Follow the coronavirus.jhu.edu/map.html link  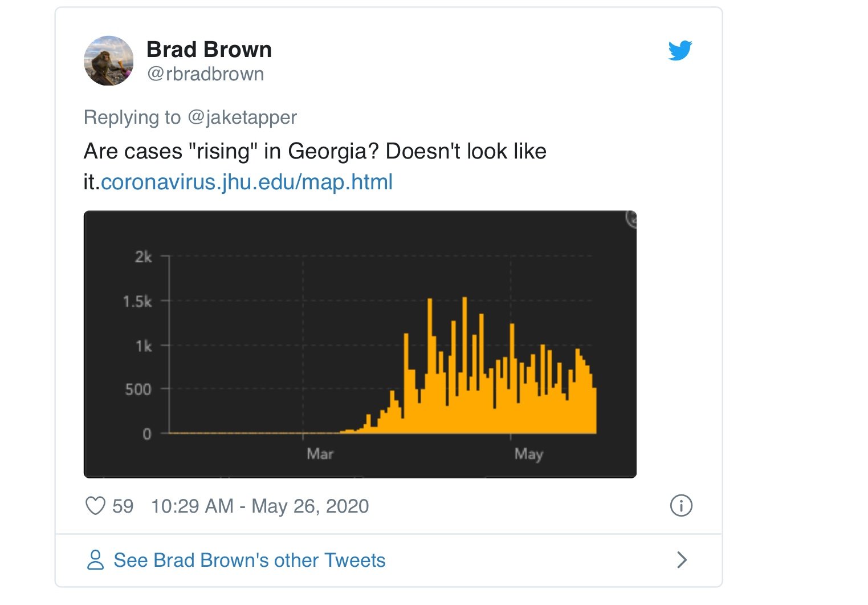click(246, 182)
